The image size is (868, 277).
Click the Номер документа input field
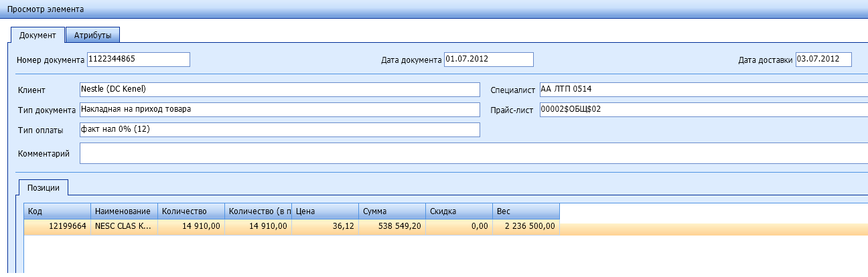(x=139, y=60)
